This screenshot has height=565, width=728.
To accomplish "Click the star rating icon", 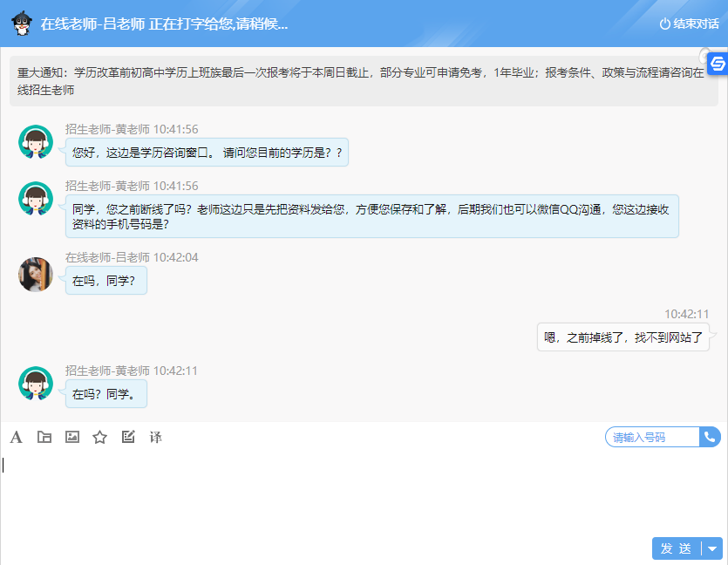I will [x=99, y=437].
